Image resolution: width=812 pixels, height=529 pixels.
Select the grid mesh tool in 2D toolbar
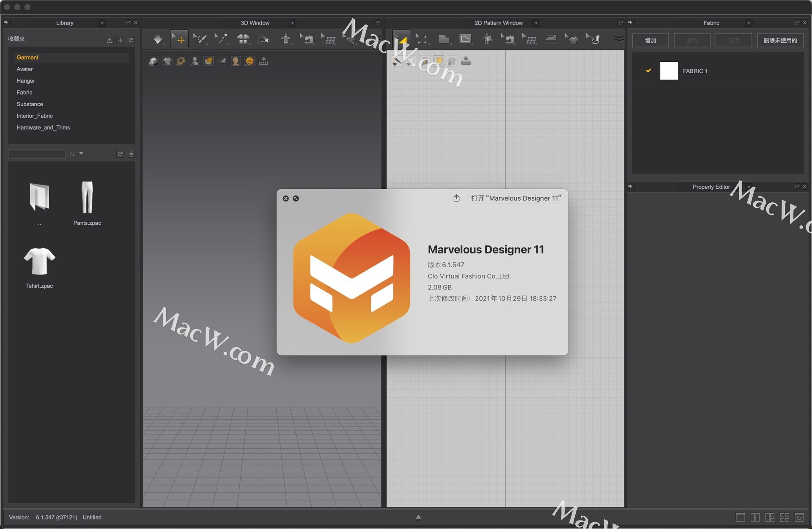click(529, 39)
